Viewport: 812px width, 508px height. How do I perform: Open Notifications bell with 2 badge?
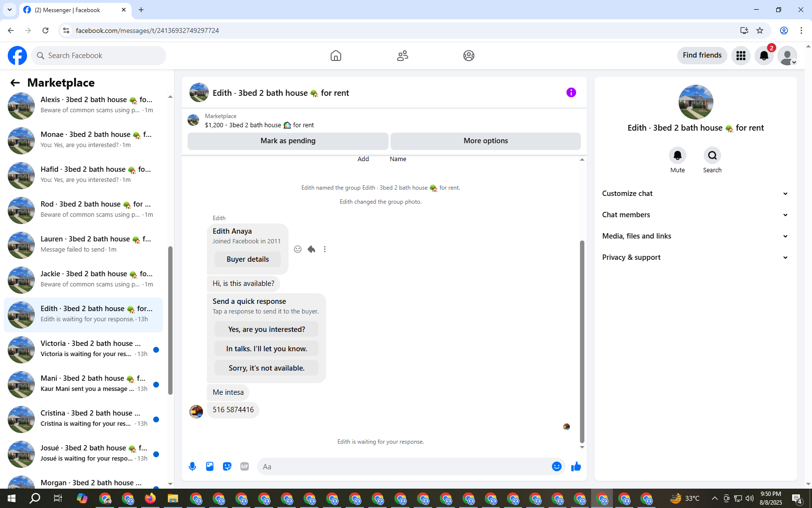tap(764, 56)
